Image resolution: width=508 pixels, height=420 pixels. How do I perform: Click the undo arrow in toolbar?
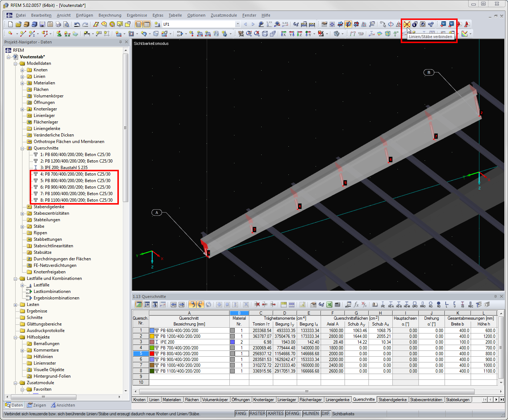[77, 24]
